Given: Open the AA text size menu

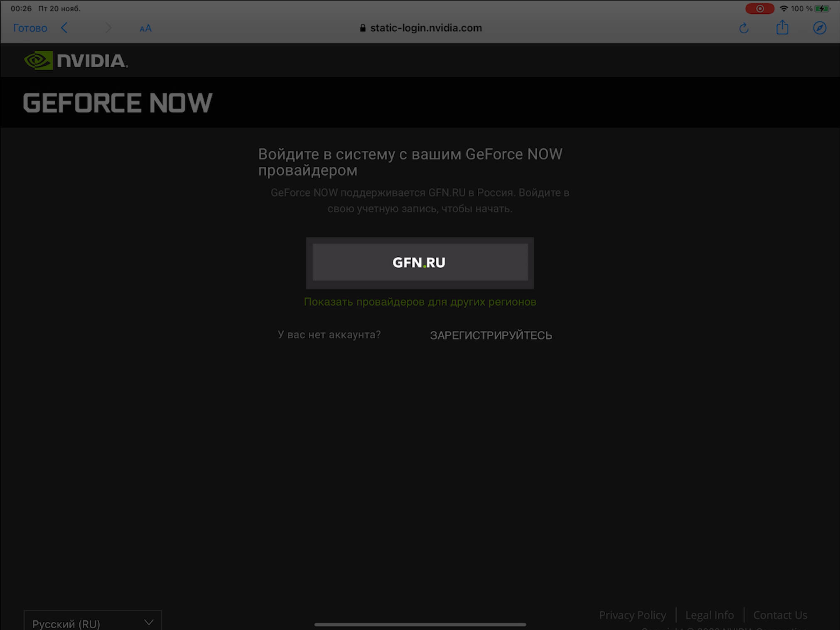Looking at the screenshot, I should [145, 28].
